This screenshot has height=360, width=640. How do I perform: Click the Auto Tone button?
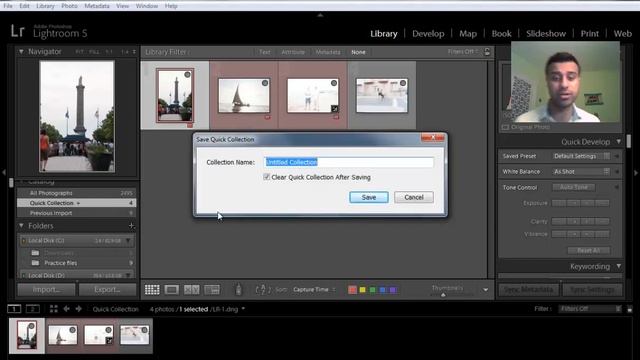573,187
